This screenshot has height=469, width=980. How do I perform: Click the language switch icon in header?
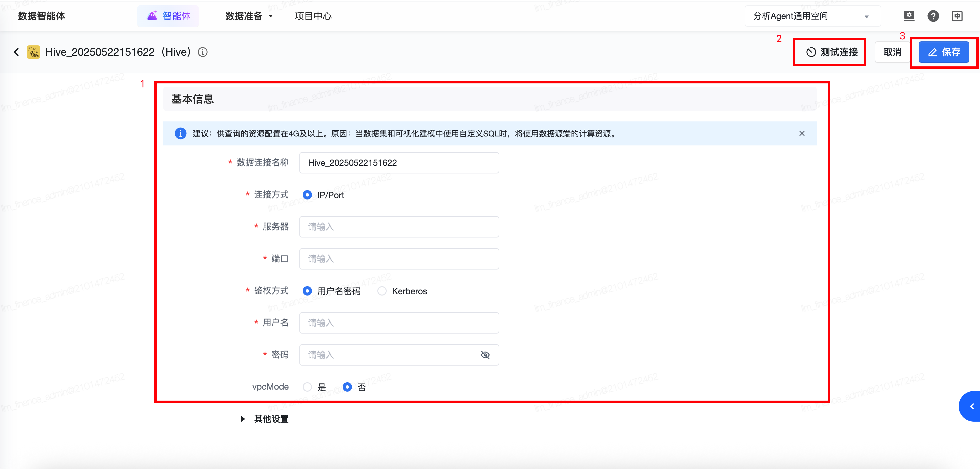tap(957, 16)
